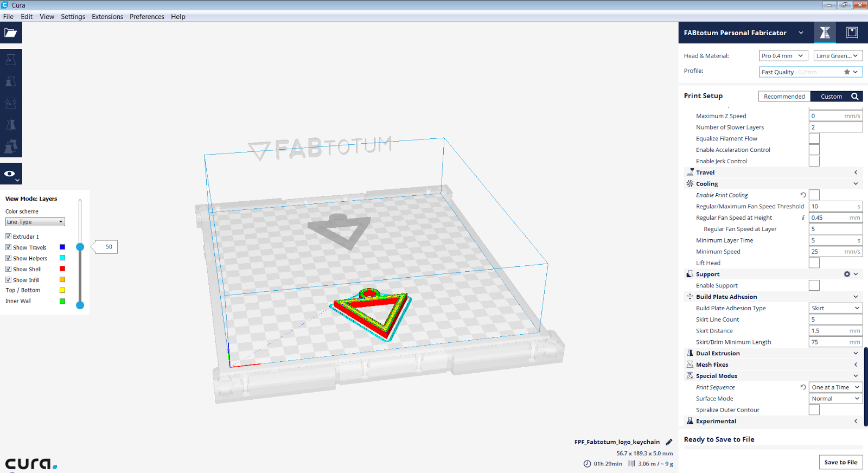Reset the Enable Print Cooling setting

[803, 195]
